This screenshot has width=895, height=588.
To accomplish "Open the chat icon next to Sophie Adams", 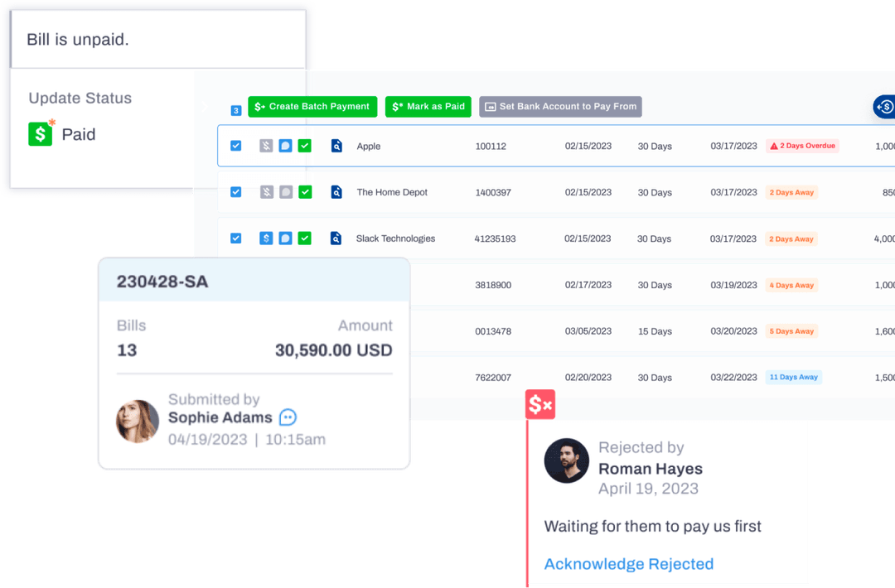I will click(x=287, y=417).
